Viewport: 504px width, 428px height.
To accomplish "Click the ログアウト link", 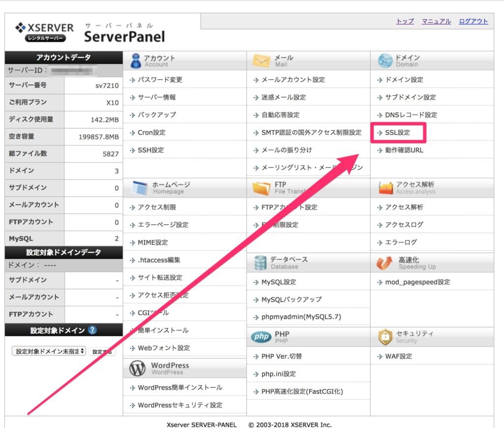I will [473, 21].
